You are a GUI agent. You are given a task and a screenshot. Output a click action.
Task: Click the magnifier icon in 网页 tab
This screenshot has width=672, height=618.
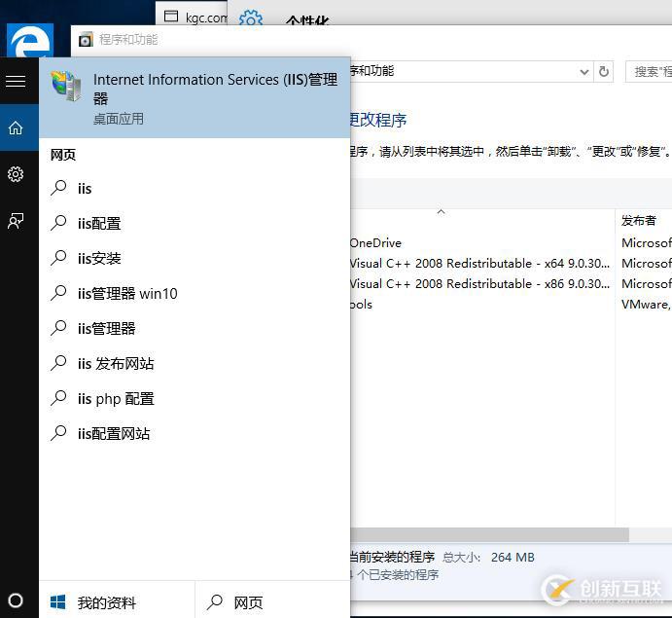pos(214,602)
